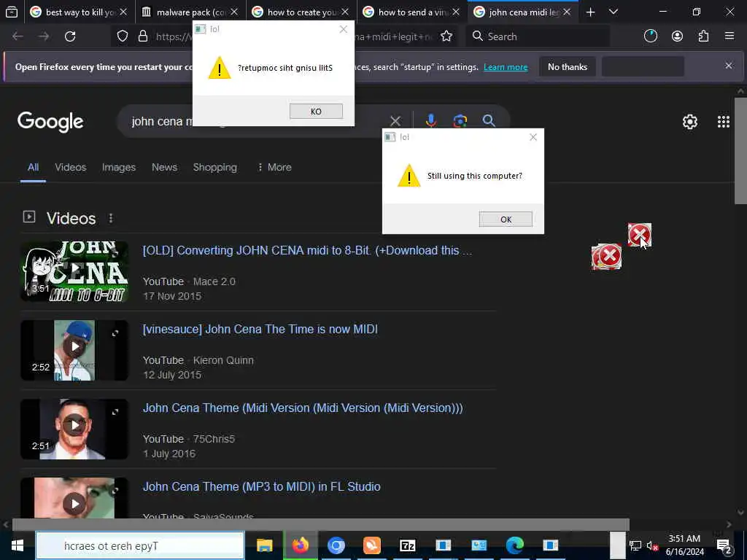Switch to the 'malware pack' tab

click(x=190, y=12)
